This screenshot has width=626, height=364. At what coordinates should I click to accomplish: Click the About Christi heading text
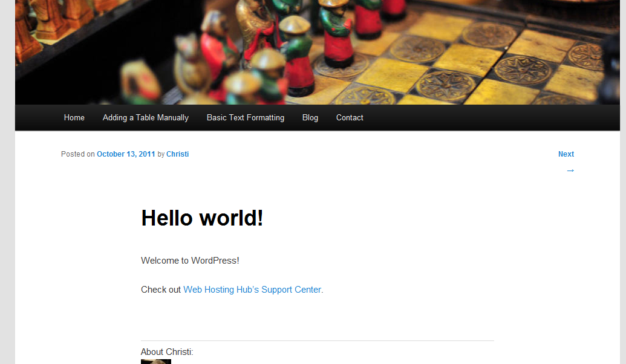click(x=167, y=352)
